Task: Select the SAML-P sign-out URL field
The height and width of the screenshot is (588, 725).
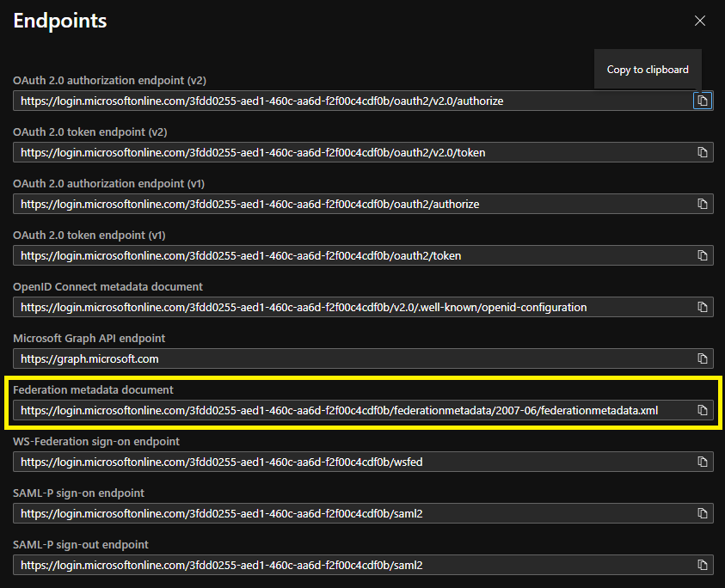Action: [x=353, y=565]
